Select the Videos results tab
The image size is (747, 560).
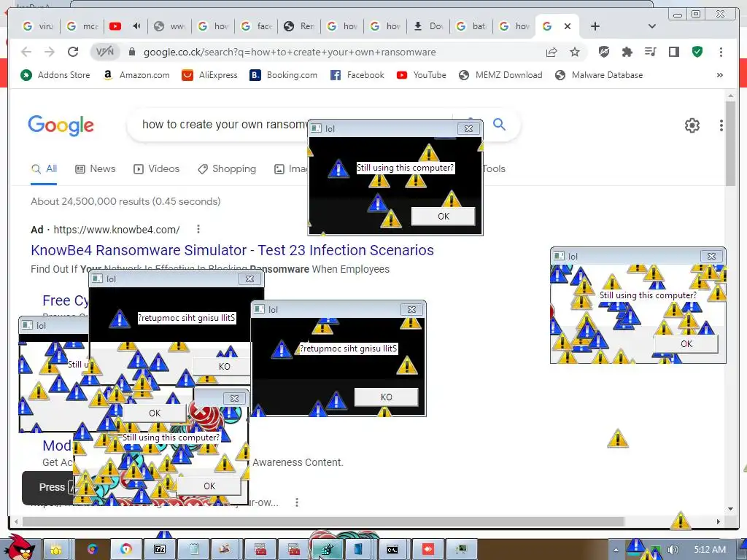point(156,168)
